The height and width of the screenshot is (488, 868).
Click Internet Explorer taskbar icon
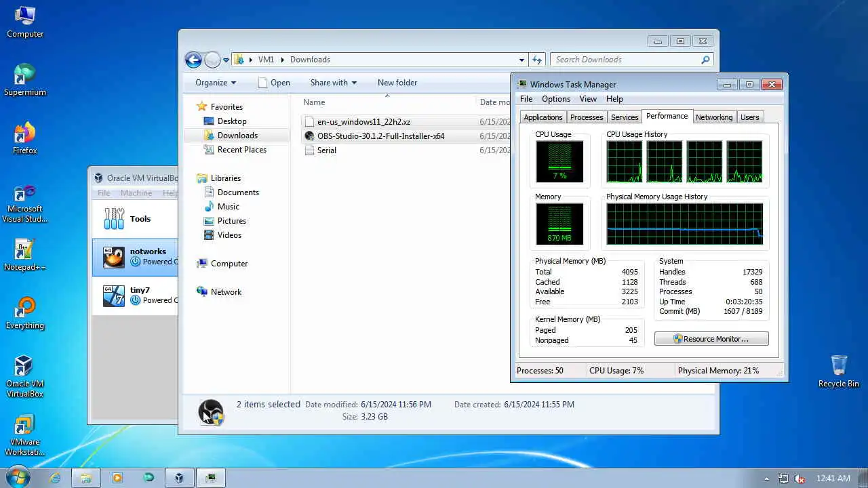click(x=55, y=478)
